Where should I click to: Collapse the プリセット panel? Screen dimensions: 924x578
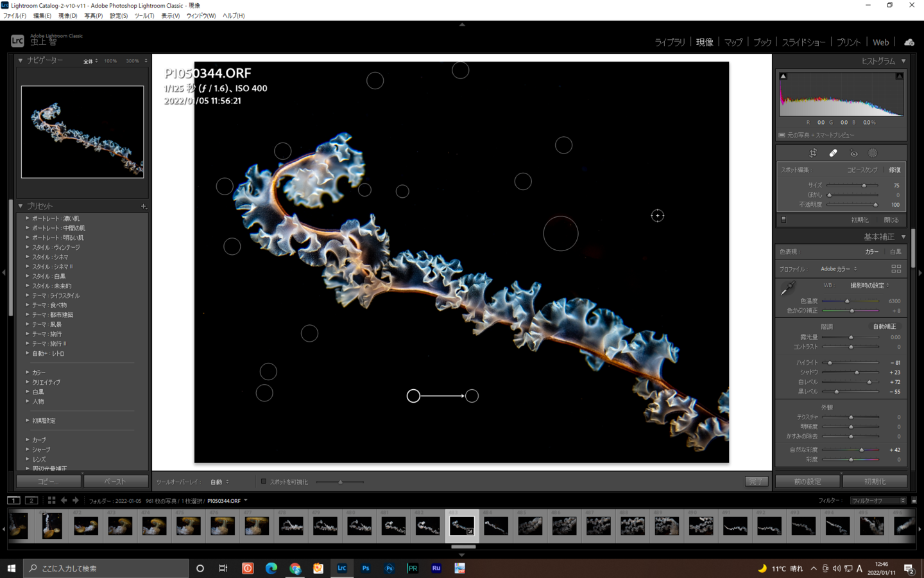tap(21, 206)
